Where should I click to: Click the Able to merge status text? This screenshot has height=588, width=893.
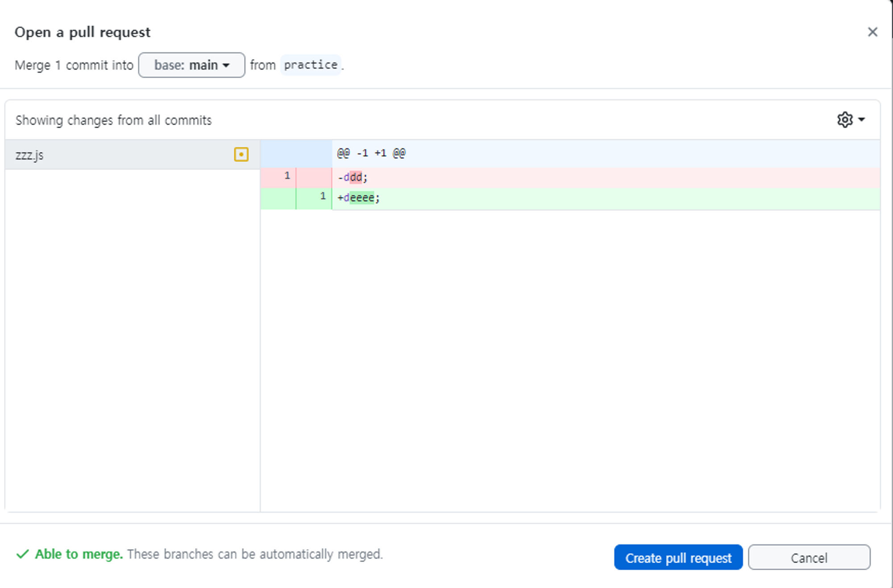click(79, 554)
